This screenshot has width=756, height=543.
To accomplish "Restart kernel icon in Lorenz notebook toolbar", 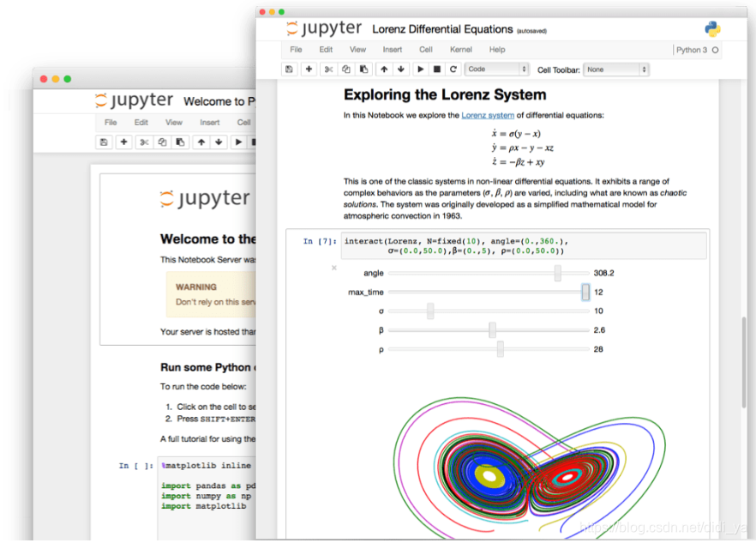I will [x=453, y=69].
